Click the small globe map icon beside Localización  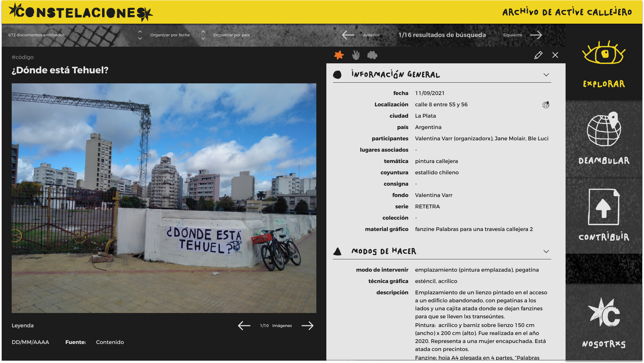(546, 105)
